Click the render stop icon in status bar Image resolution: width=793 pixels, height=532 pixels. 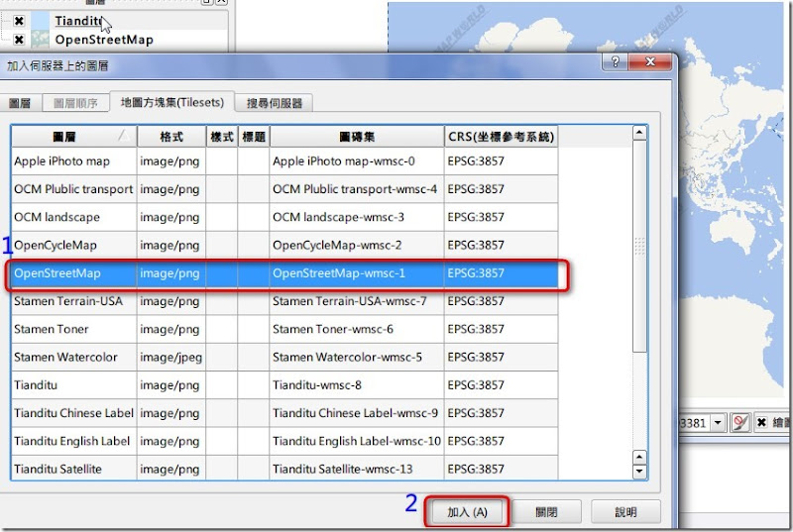[x=739, y=422]
